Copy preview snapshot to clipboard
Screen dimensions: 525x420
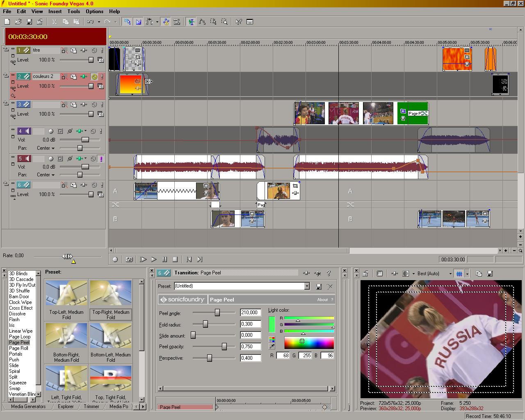[x=479, y=274]
